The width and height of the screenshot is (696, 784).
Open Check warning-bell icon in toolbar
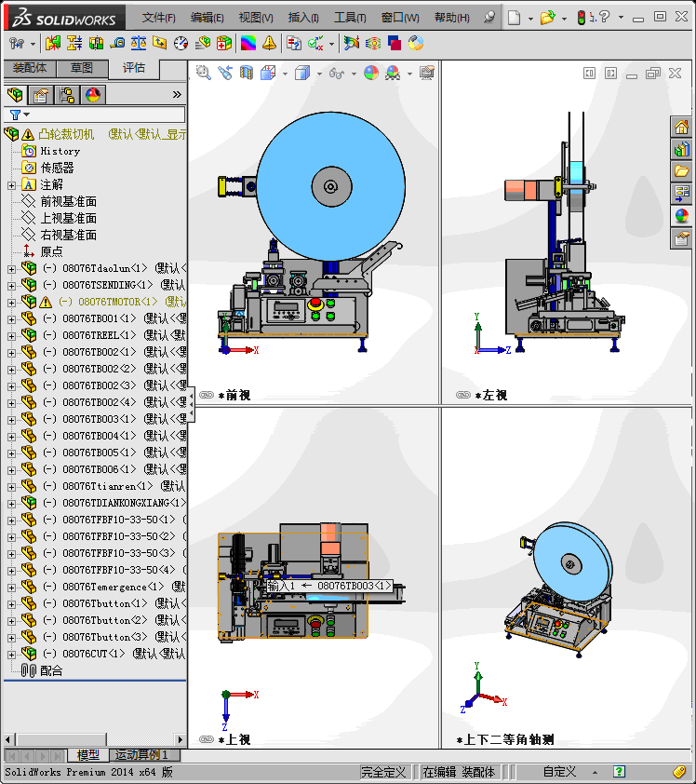269,44
